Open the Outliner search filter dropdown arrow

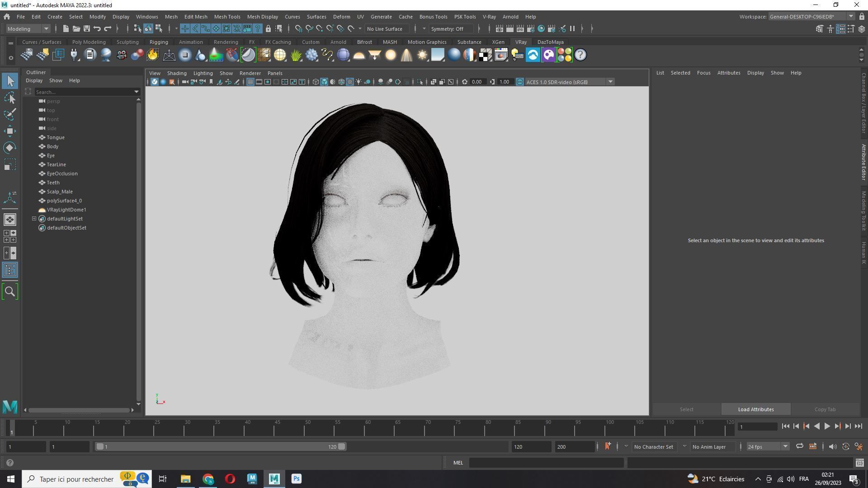136,92
